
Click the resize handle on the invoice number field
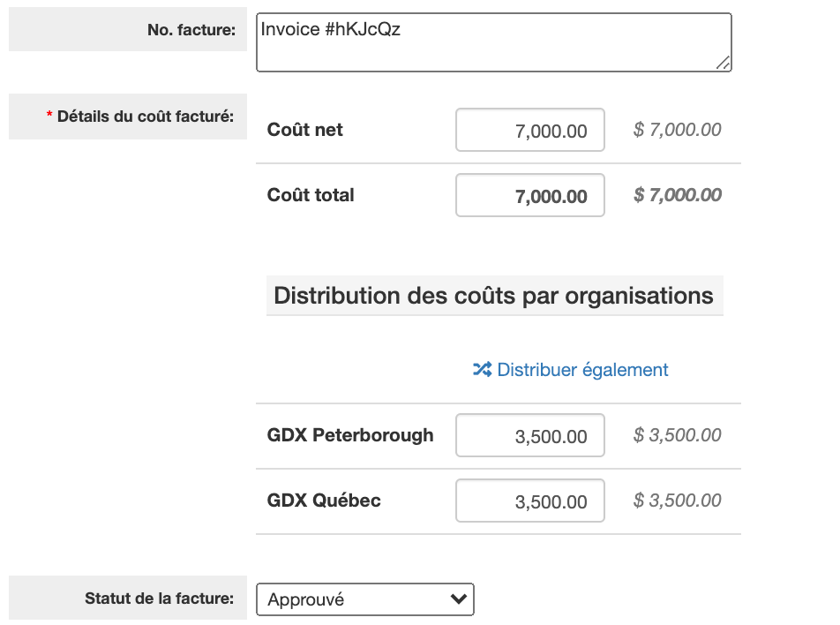coord(725,64)
